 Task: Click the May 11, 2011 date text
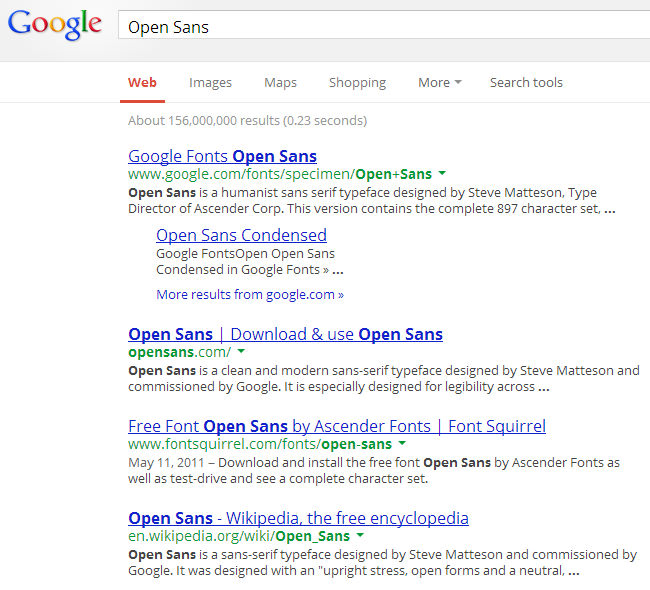tap(166, 463)
